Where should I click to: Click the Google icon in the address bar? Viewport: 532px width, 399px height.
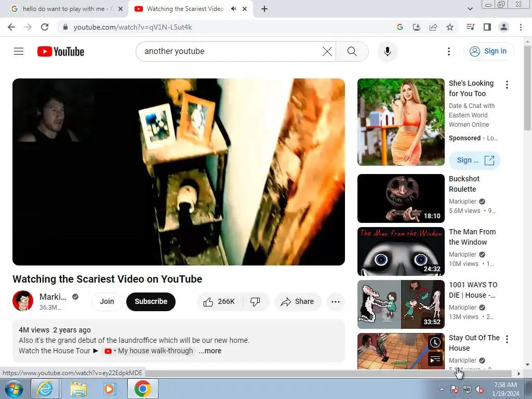point(400,27)
